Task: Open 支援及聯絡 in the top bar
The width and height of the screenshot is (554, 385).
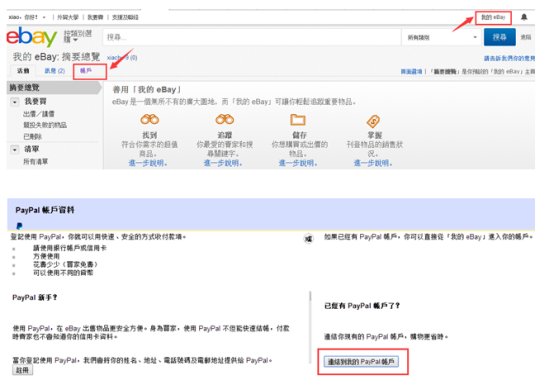Action: (125, 17)
